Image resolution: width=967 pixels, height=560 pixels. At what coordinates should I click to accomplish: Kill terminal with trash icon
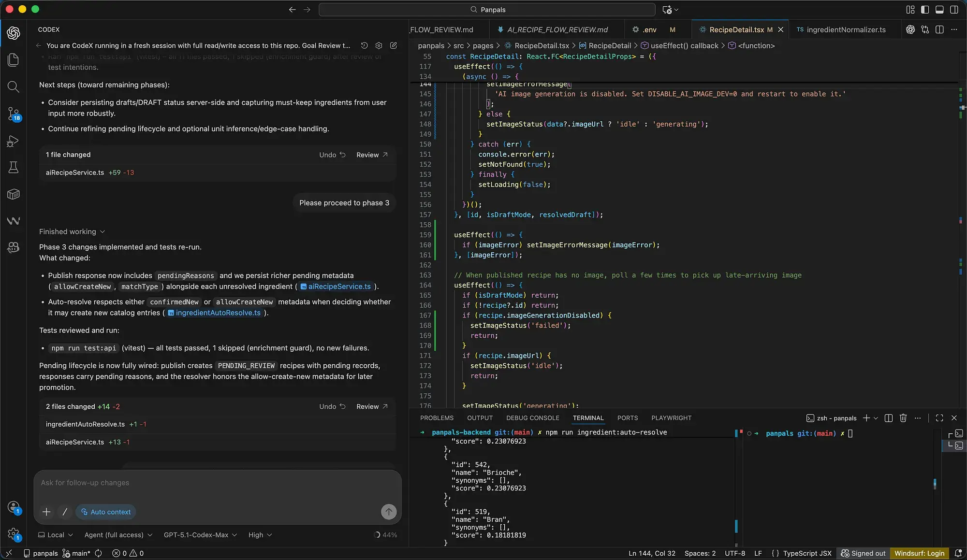pos(903,418)
